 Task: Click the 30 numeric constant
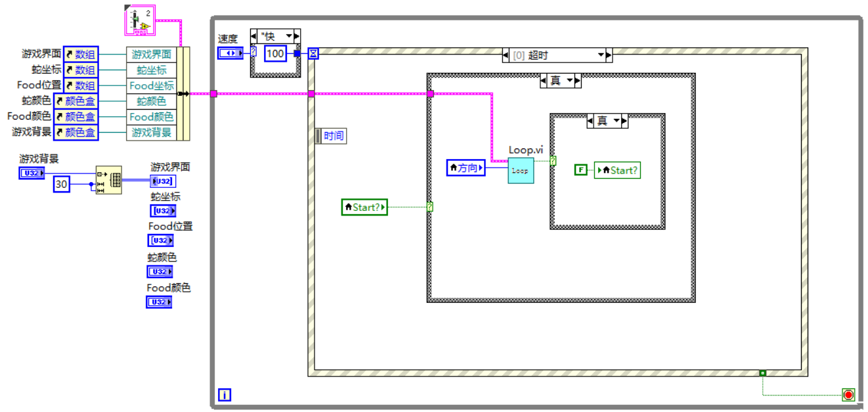tap(61, 185)
